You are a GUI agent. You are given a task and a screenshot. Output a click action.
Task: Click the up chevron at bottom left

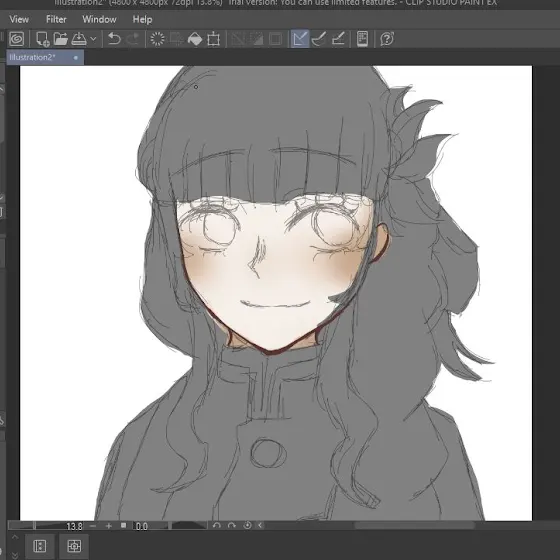pos(15,537)
